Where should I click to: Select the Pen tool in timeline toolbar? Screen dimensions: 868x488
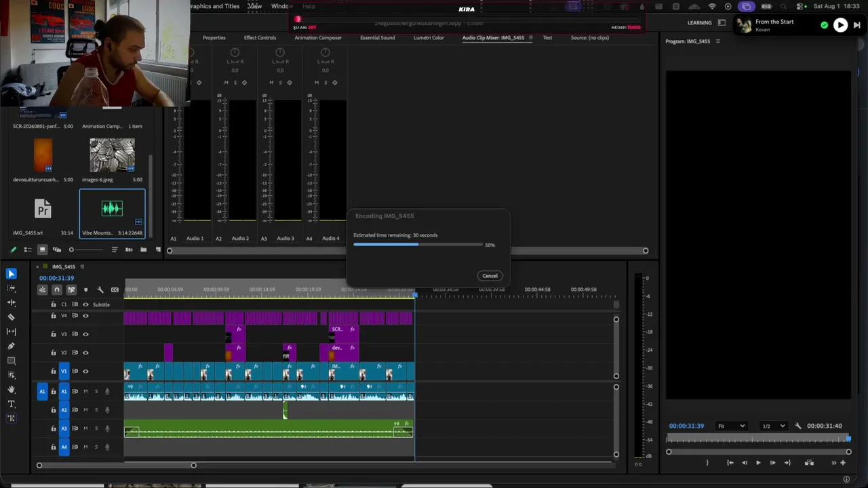12,346
